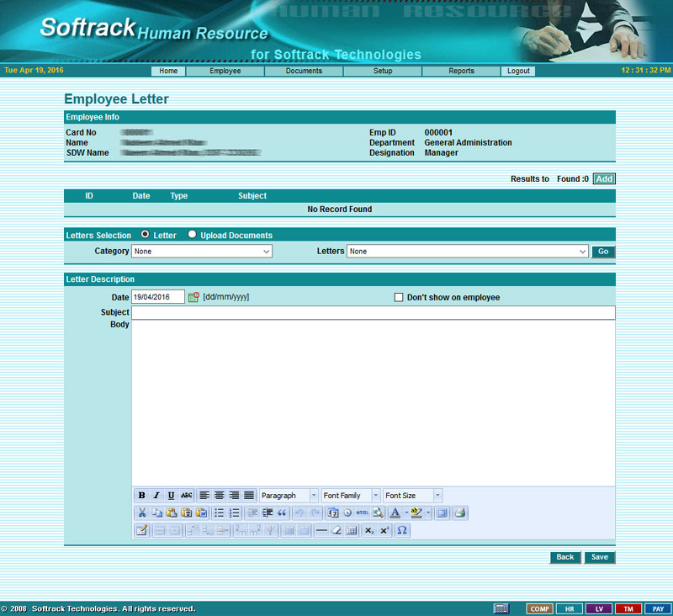Viewport: 673px width, 616px height.
Task: Open the Font Family dropdown
Action: (351, 496)
